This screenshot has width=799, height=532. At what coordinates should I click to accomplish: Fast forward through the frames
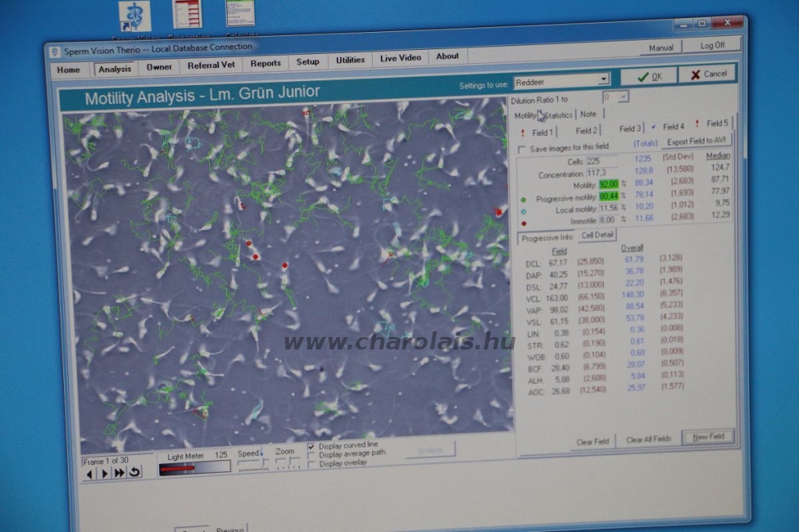[x=119, y=473]
